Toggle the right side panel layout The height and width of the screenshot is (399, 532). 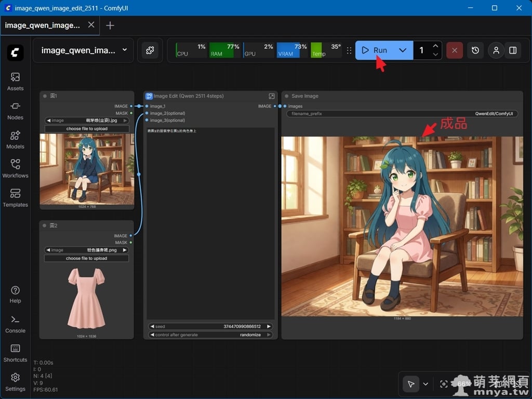point(513,50)
